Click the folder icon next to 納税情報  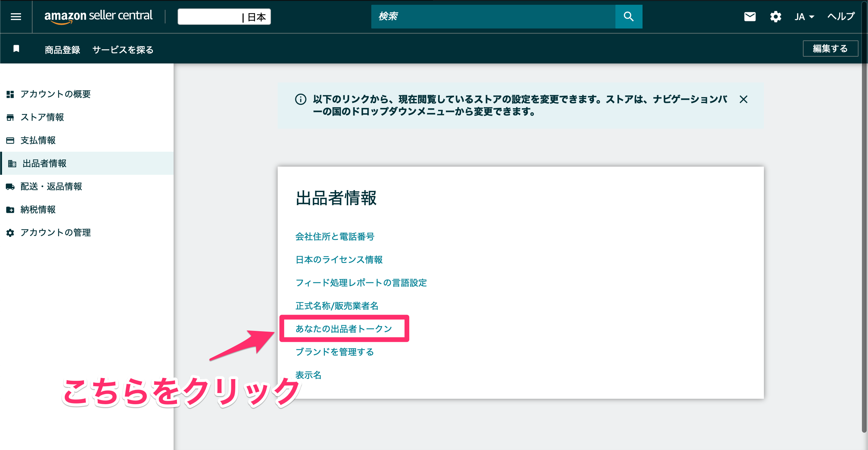(10, 210)
